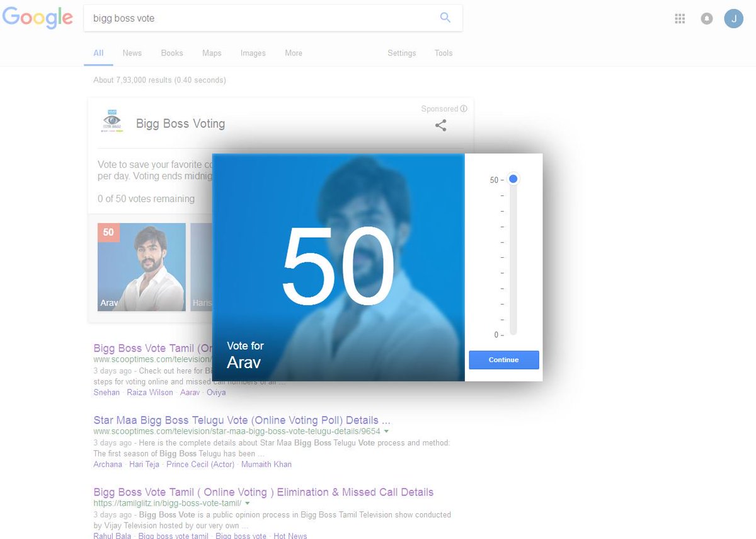
Task: Confirm votes with the Continue button
Action: click(504, 360)
